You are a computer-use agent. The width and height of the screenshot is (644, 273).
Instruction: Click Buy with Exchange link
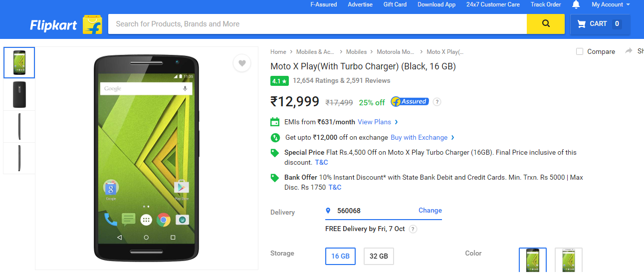point(419,137)
